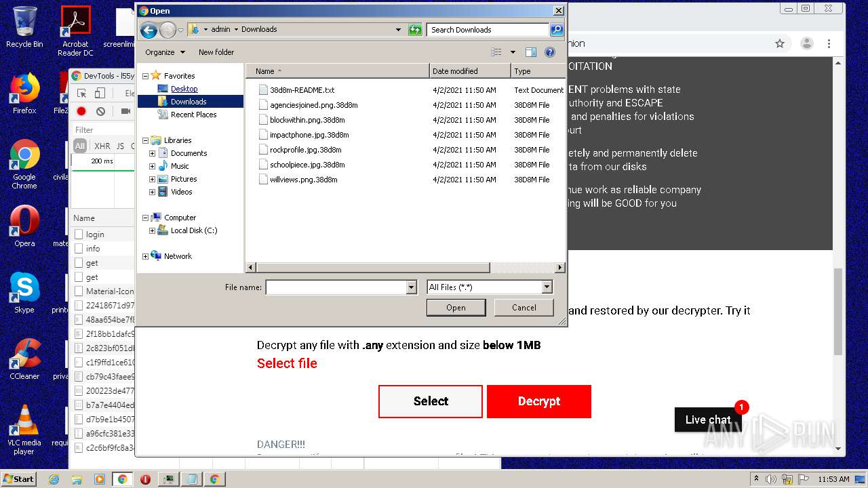This screenshot has width=868, height=488.
Task: Launch Firefox from desktop
Action: coord(24,94)
